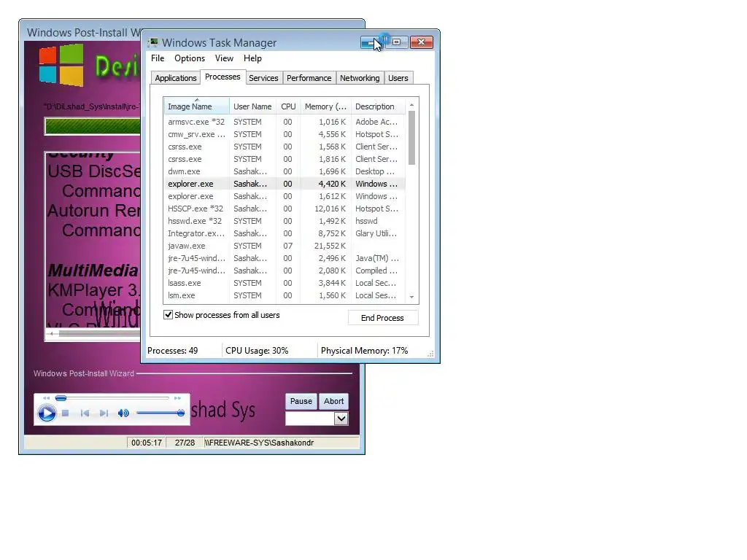Click the process list vertical scrollbar thumb
The width and height of the screenshot is (747, 560).
[x=411, y=138]
